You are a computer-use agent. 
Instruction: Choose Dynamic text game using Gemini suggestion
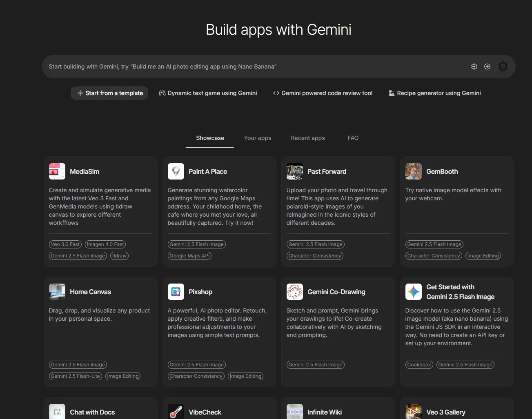pyautogui.click(x=208, y=93)
